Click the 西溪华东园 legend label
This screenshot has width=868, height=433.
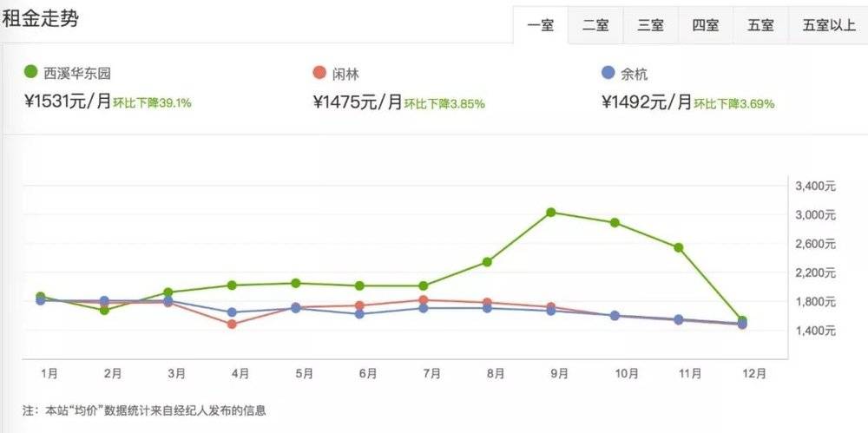73,73
